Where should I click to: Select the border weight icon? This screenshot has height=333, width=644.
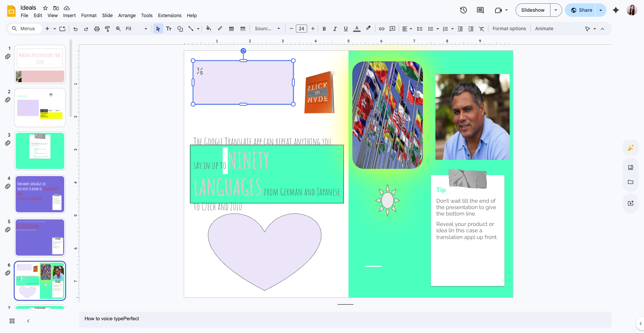tap(231, 29)
